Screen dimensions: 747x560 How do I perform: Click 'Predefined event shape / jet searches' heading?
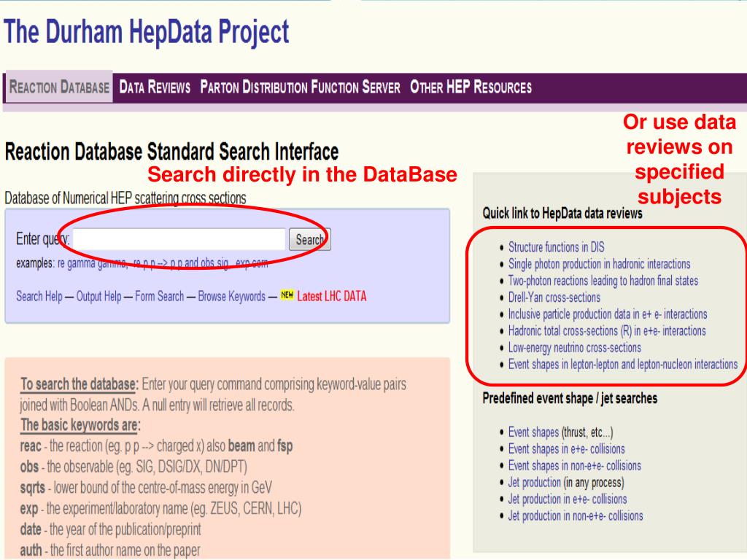tap(570, 398)
